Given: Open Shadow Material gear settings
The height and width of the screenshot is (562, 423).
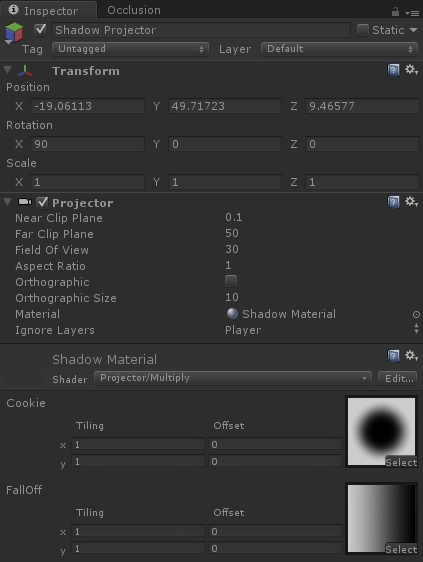Looking at the screenshot, I should (x=412, y=356).
